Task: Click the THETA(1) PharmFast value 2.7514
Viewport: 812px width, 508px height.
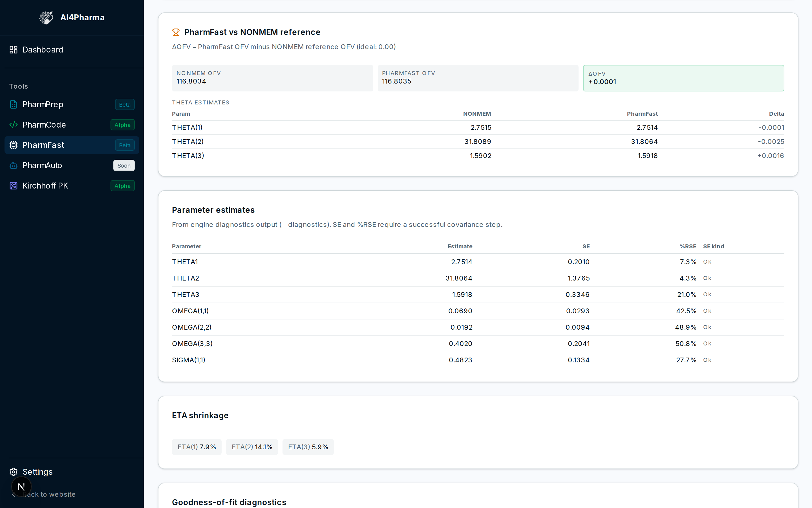Action: (647, 128)
